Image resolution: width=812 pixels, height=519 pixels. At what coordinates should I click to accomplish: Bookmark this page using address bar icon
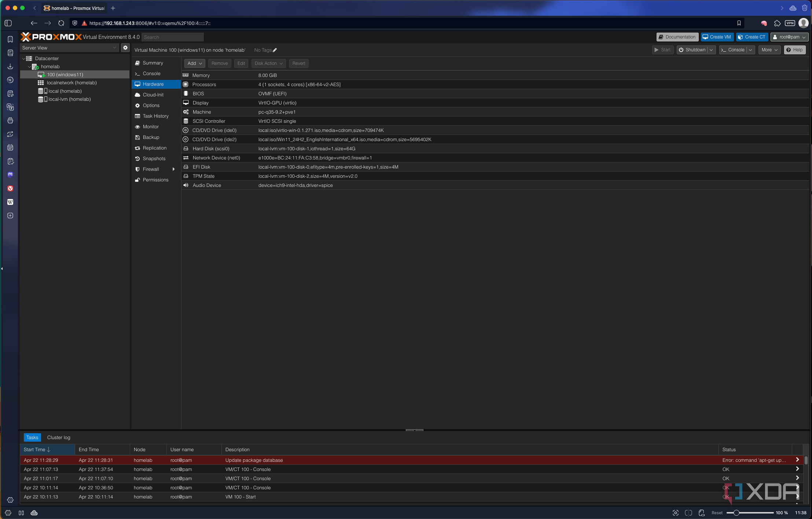click(739, 23)
